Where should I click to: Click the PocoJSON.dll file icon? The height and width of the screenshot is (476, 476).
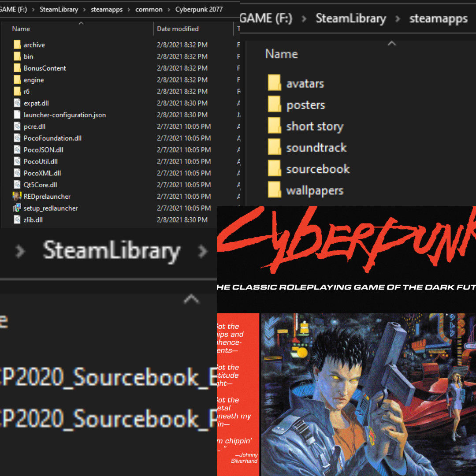[17, 150]
